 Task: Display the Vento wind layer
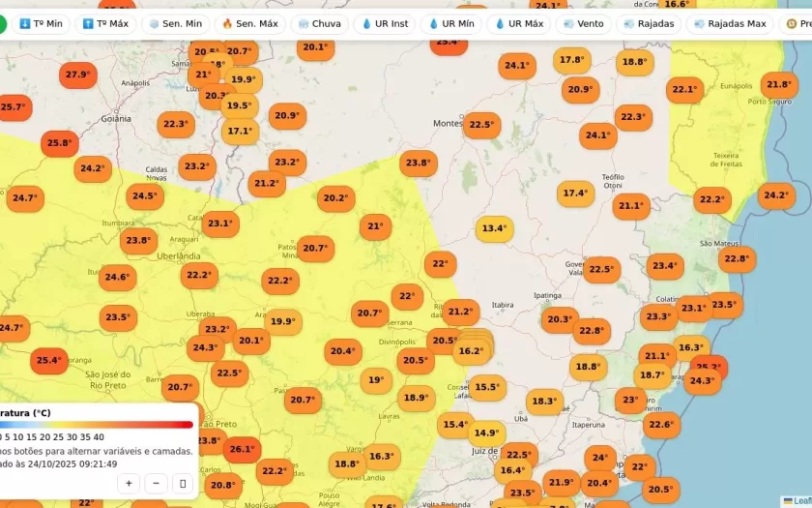[x=583, y=23]
